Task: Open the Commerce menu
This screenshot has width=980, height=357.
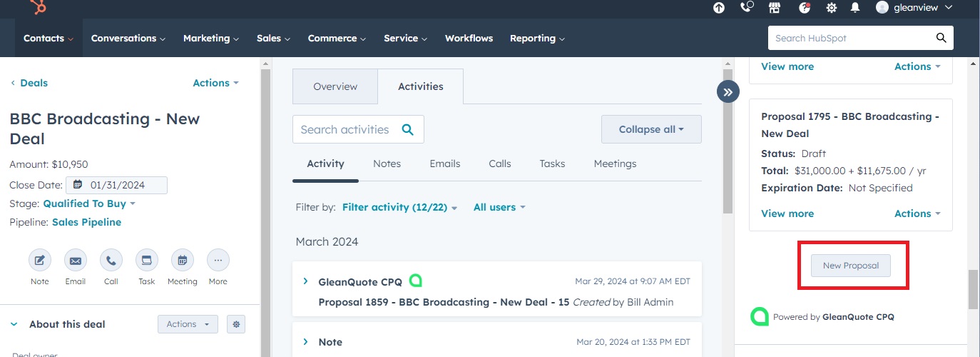Action: tap(337, 38)
